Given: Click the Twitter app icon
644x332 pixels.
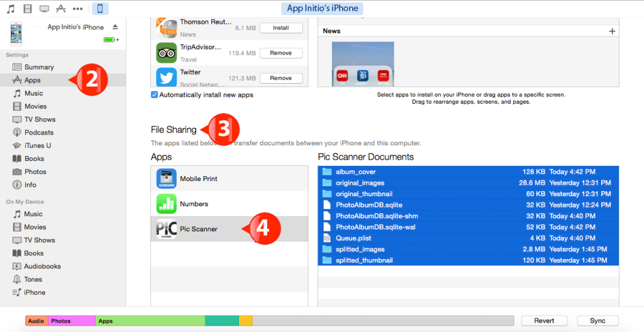Looking at the screenshot, I should [166, 77].
